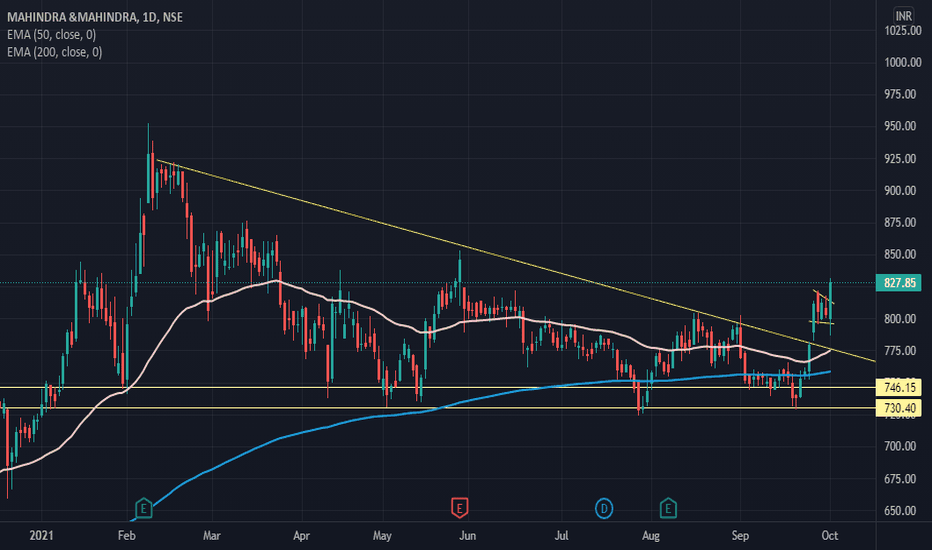Click the Oct label on time axis
The image size is (932, 550).
click(x=830, y=536)
